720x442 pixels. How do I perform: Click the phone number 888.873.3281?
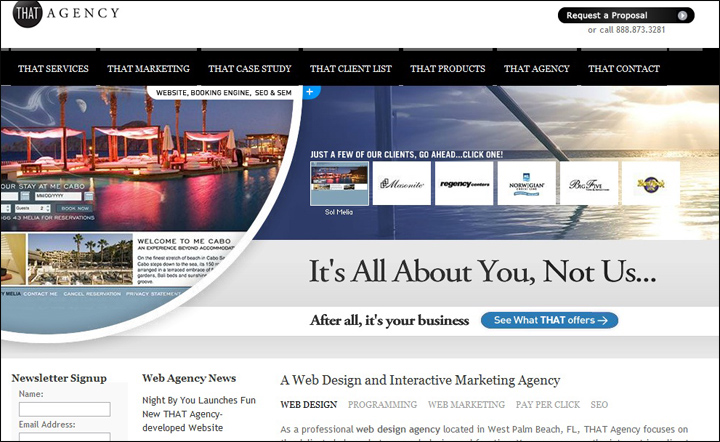640,30
